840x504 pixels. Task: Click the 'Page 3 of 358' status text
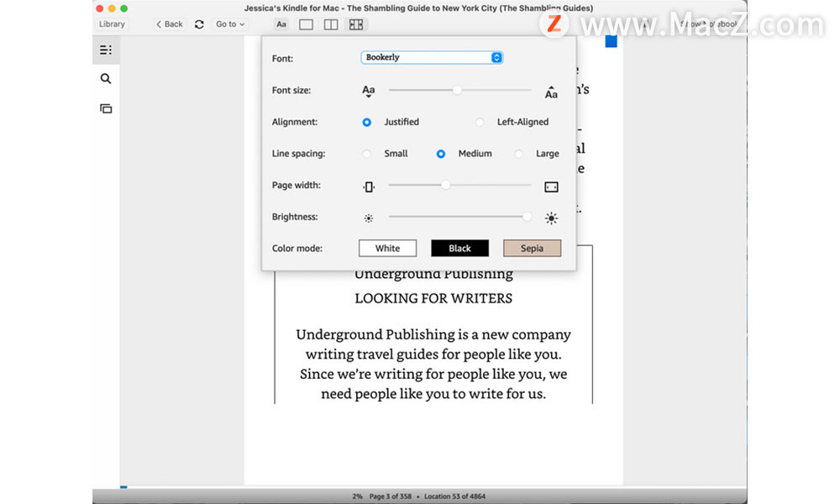point(390,496)
